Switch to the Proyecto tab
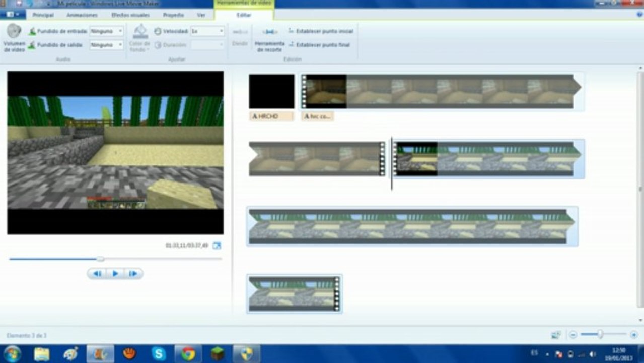 click(x=174, y=15)
